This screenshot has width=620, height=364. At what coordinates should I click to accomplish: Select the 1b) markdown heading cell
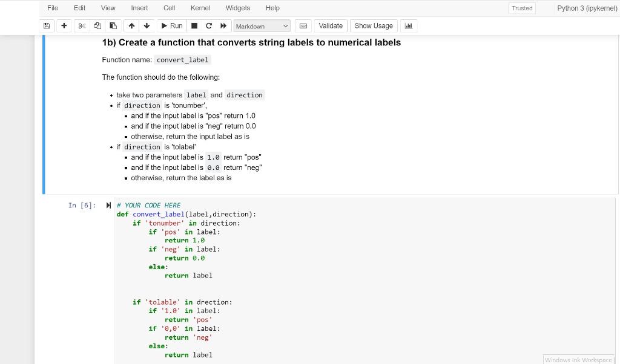[x=331, y=114]
